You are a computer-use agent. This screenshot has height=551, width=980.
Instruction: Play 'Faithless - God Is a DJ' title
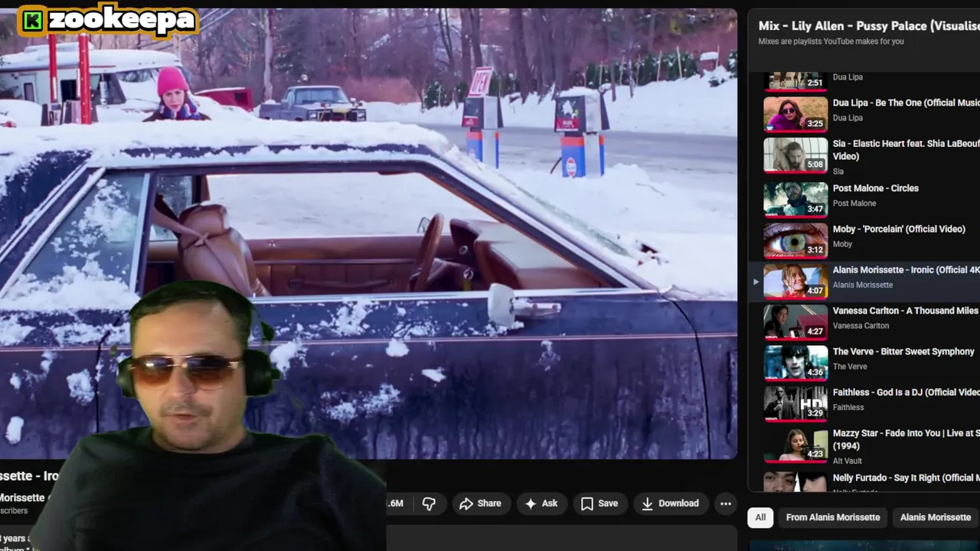click(906, 393)
